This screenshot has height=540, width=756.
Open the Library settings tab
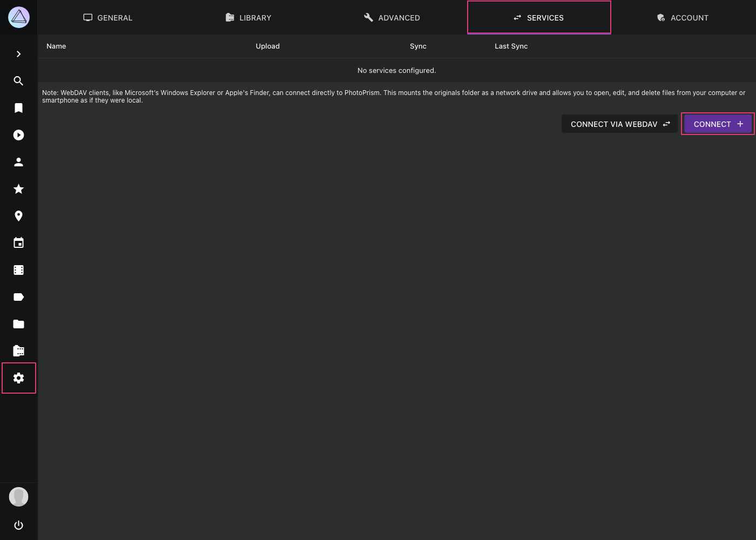(248, 17)
